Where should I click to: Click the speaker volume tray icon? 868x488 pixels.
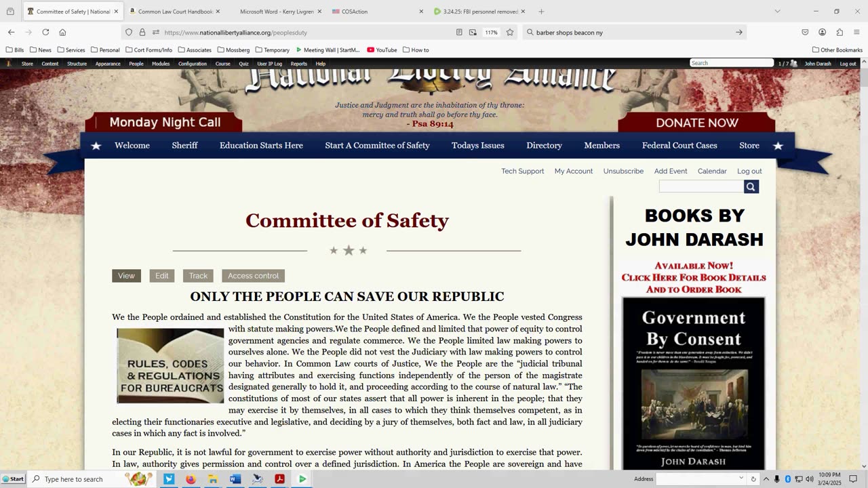809,479
